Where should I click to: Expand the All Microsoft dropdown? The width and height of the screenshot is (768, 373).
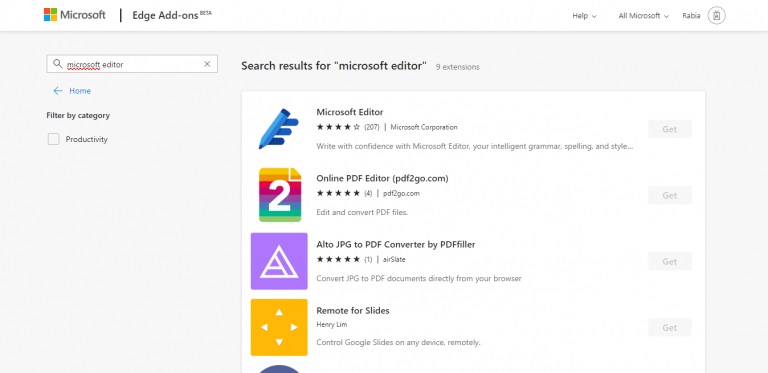pos(643,16)
